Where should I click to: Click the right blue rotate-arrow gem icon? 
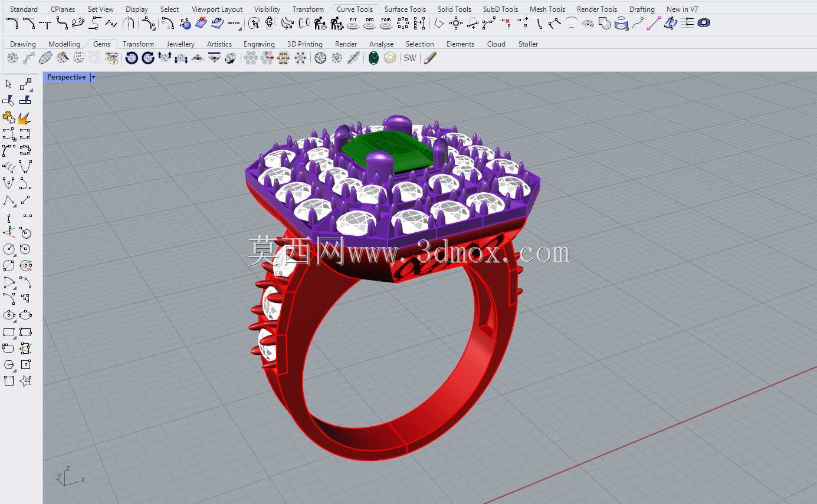[x=148, y=58]
